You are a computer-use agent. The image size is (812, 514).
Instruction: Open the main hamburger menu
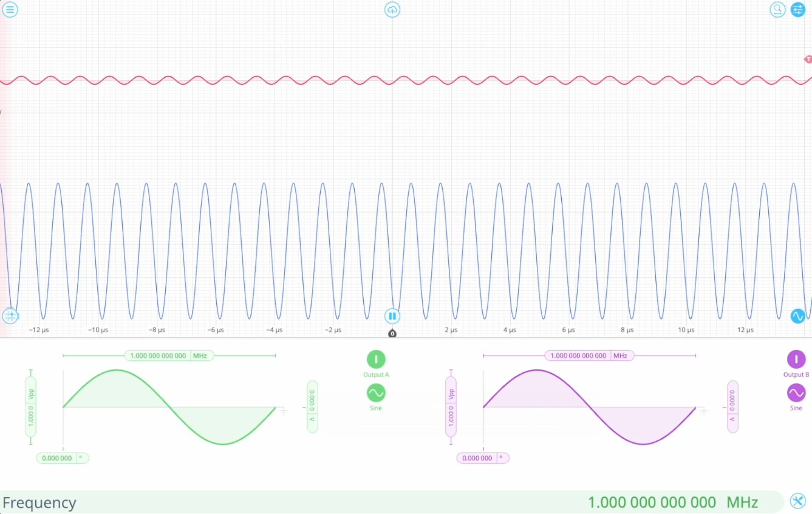pyautogui.click(x=10, y=9)
